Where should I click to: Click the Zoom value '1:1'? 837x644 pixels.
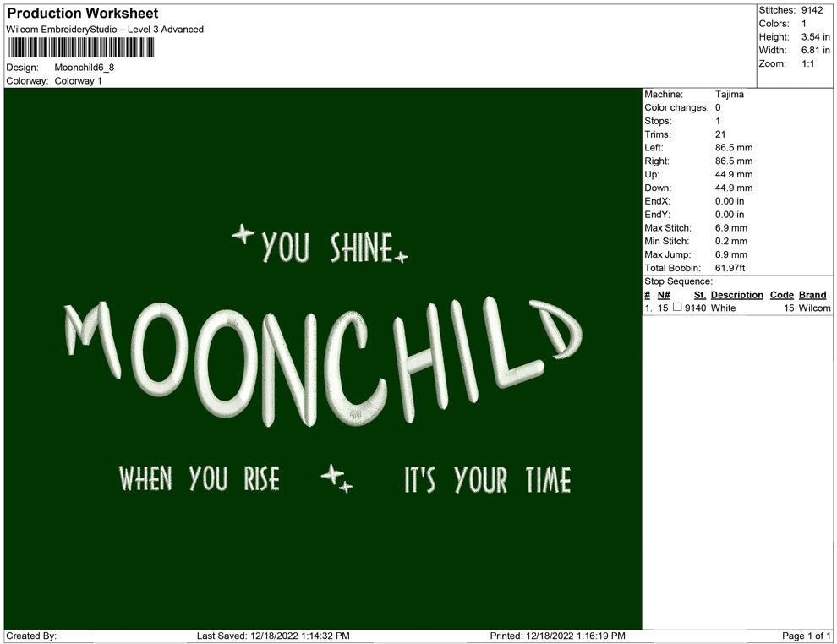pyautogui.click(x=807, y=63)
